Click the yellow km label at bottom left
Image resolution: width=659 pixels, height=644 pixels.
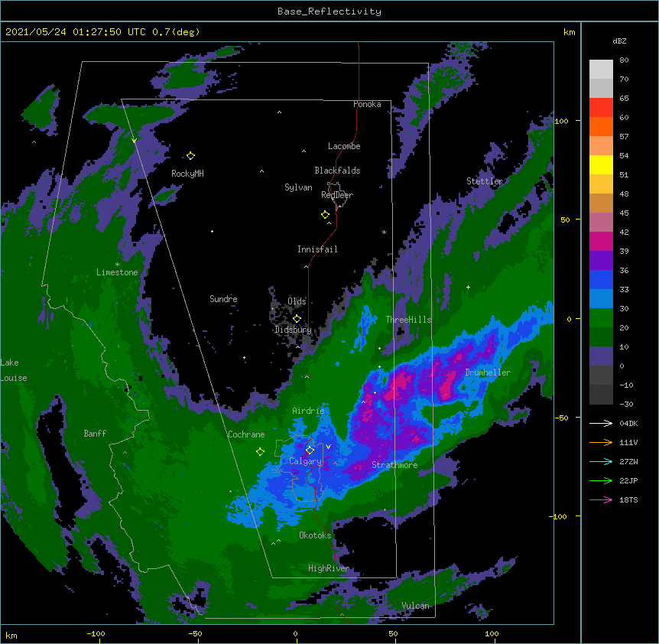coord(11,636)
